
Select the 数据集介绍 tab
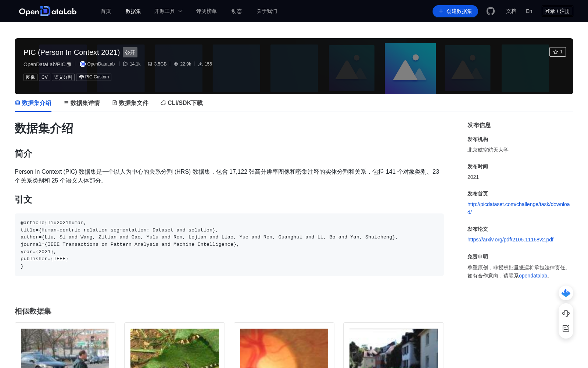coord(33,103)
